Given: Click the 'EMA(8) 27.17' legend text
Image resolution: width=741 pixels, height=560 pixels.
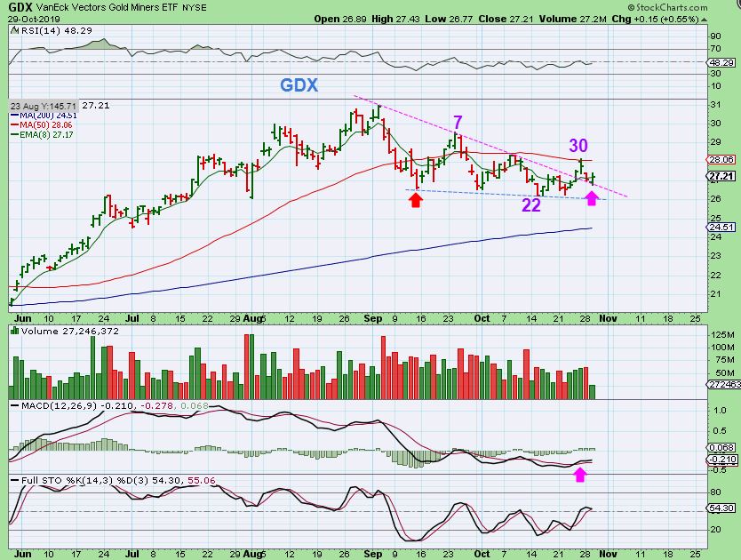Looking at the screenshot, I should coord(46,135).
